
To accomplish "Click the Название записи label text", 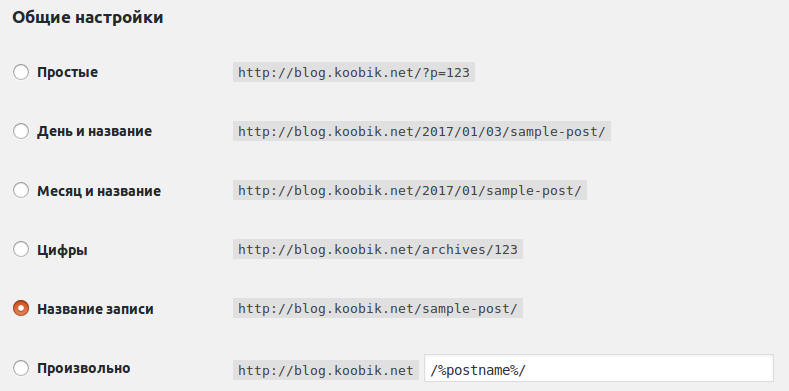I will point(95,309).
